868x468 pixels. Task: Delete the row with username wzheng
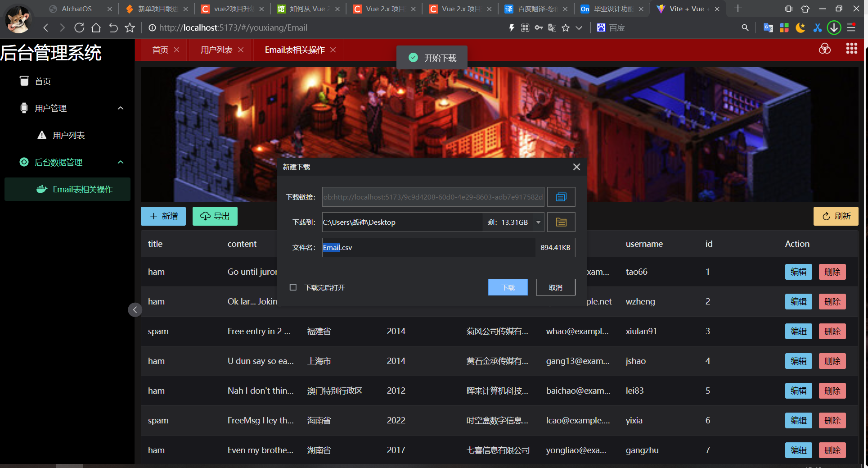click(x=832, y=301)
